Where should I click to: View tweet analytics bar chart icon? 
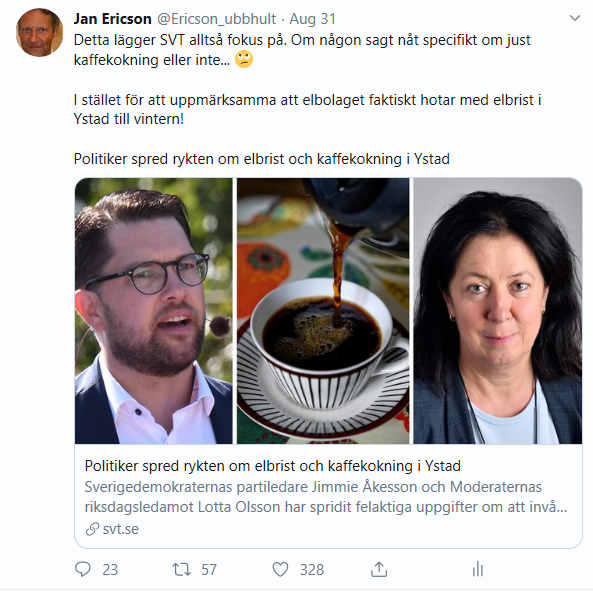point(478,569)
